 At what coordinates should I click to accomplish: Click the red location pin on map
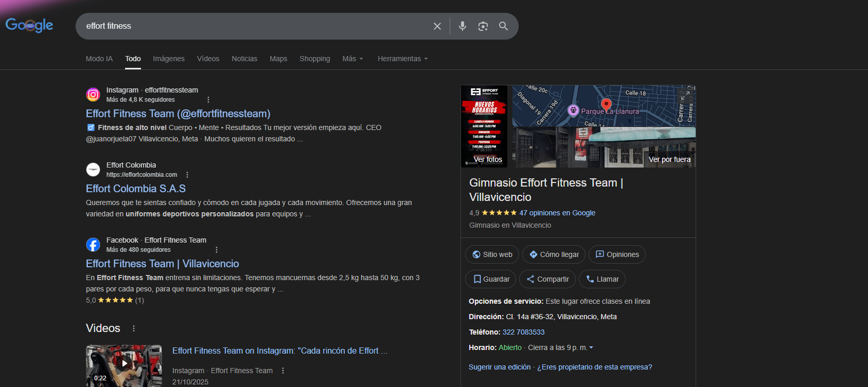click(607, 106)
